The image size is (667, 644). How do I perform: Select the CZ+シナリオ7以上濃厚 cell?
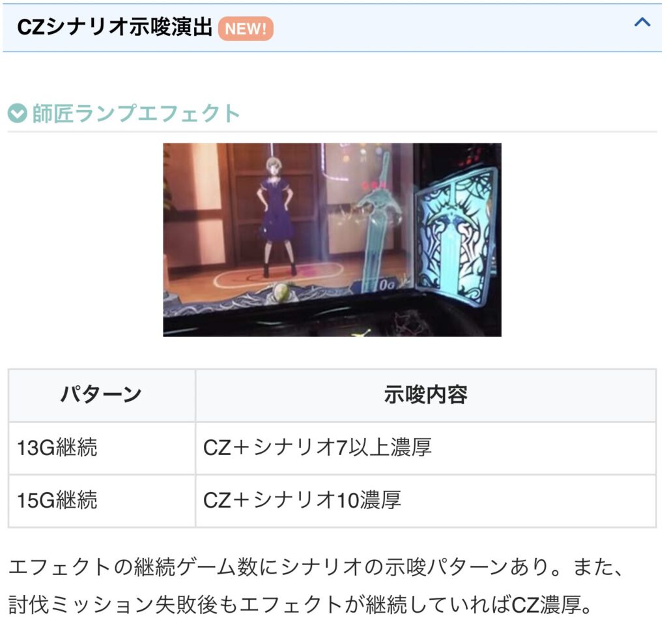426,448
